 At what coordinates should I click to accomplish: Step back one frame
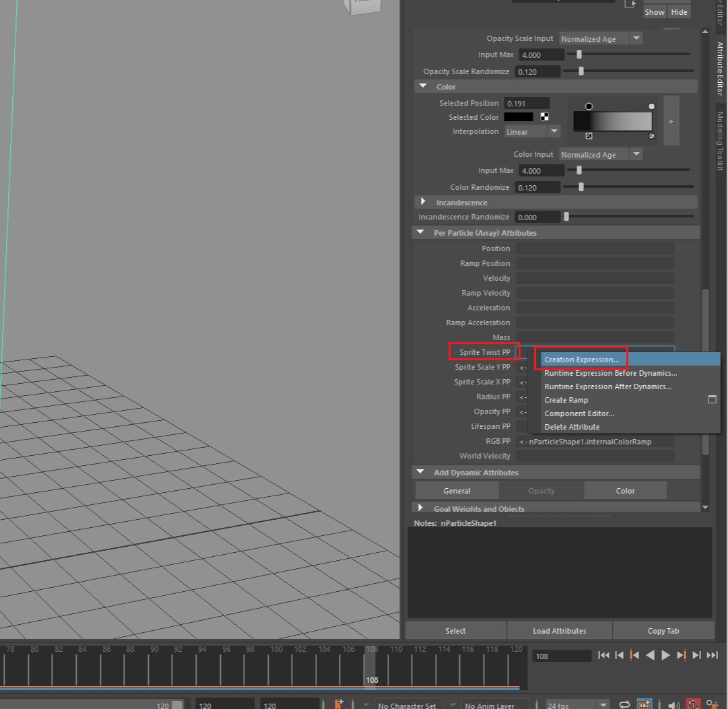[619, 655]
